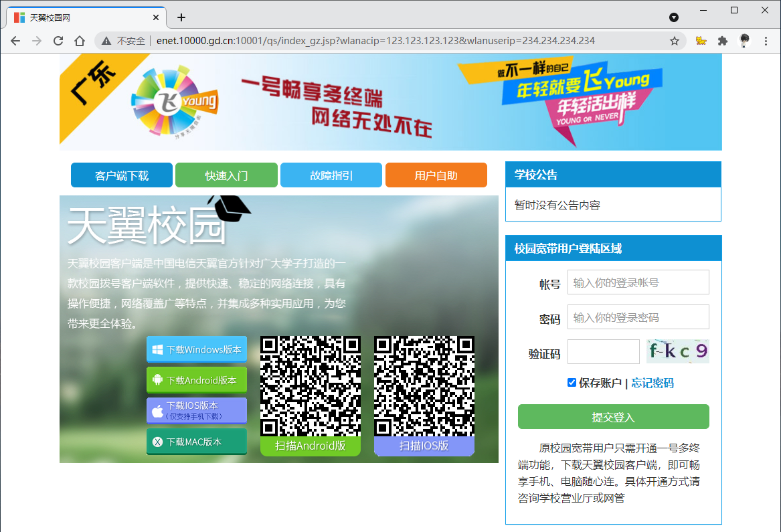Click the 校园宽带用户登陆区域 header
This screenshot has width=781, height=532.
613,248
